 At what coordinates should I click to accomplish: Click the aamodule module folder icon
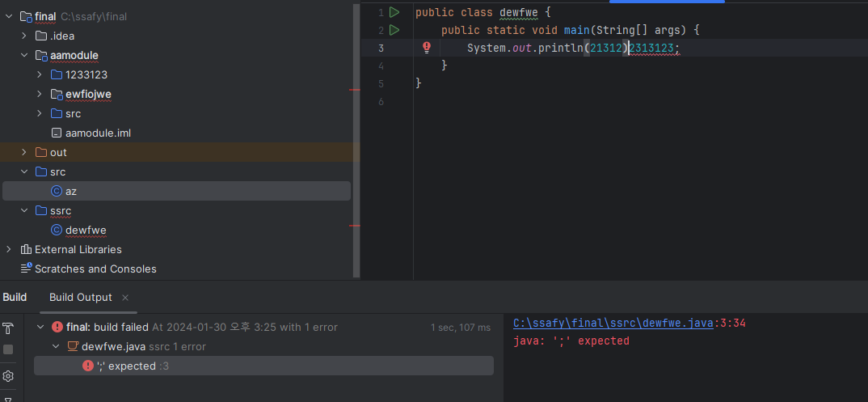coord(41,55)
